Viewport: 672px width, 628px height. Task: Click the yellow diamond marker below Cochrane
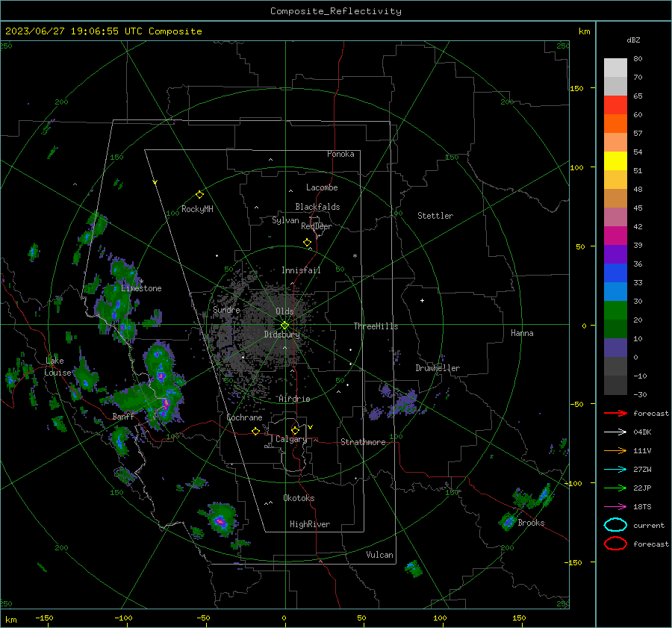255,431
